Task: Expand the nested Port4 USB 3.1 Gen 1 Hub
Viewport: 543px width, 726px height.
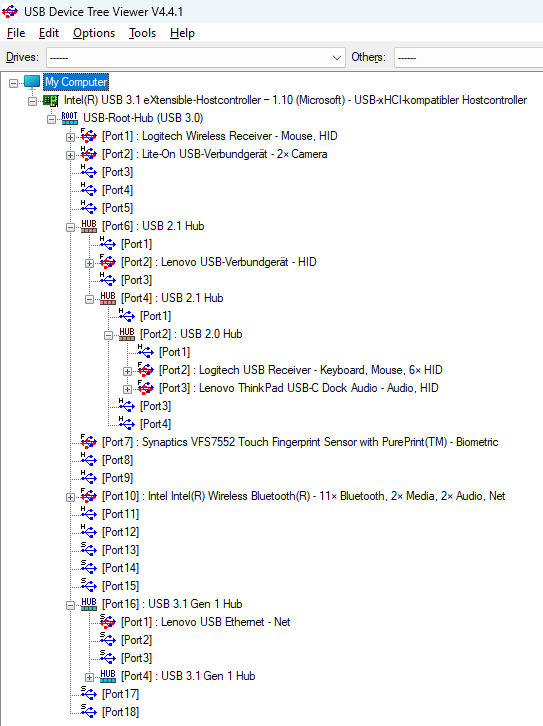Action: click(x=89, y=677)
